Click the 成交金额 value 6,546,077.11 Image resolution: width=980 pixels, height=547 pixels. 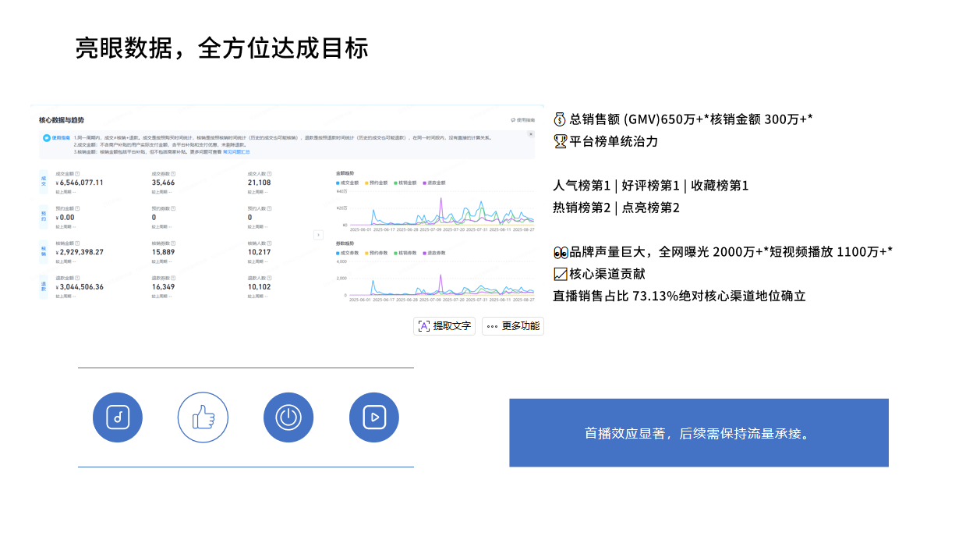(80, 183)
